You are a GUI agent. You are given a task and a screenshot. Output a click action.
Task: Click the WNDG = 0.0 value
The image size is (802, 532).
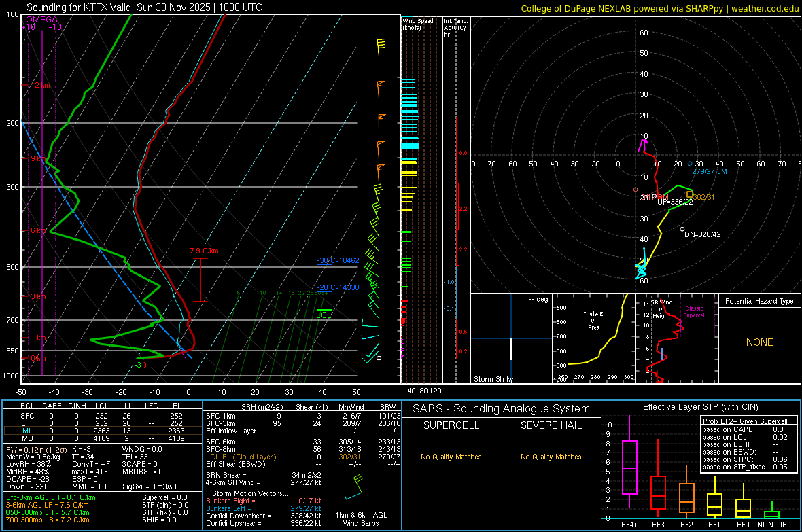tap(142, 449)
